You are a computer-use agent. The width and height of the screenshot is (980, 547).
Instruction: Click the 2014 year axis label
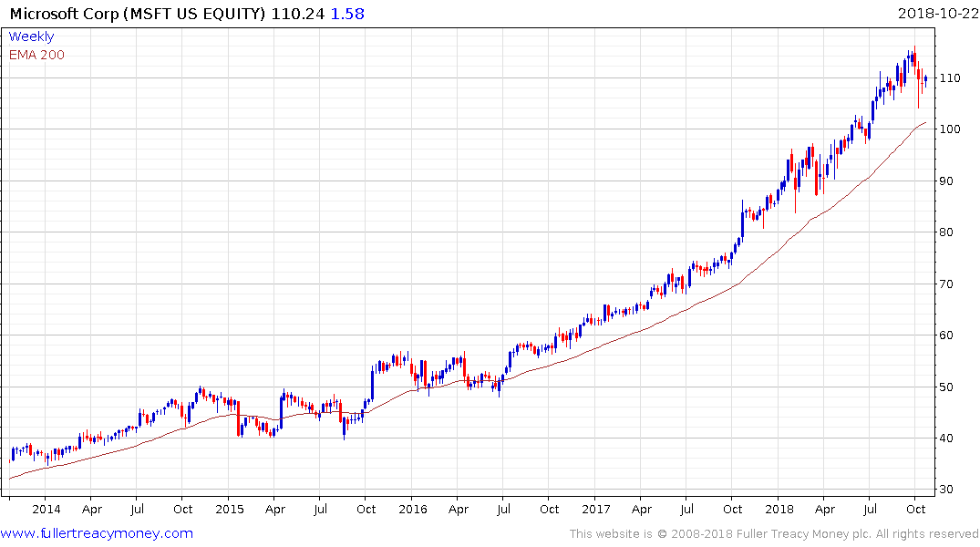pyautogui.click(x=46, y=510)
